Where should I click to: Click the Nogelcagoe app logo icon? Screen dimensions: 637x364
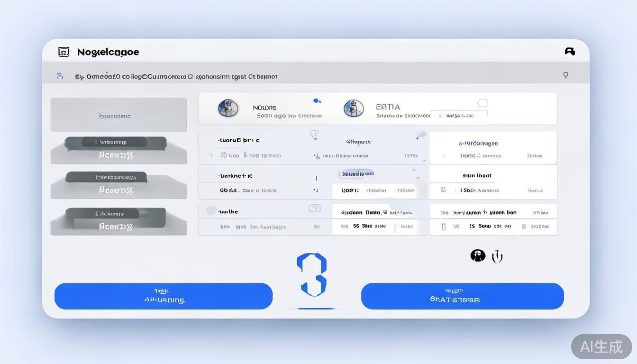pos(64,52)
